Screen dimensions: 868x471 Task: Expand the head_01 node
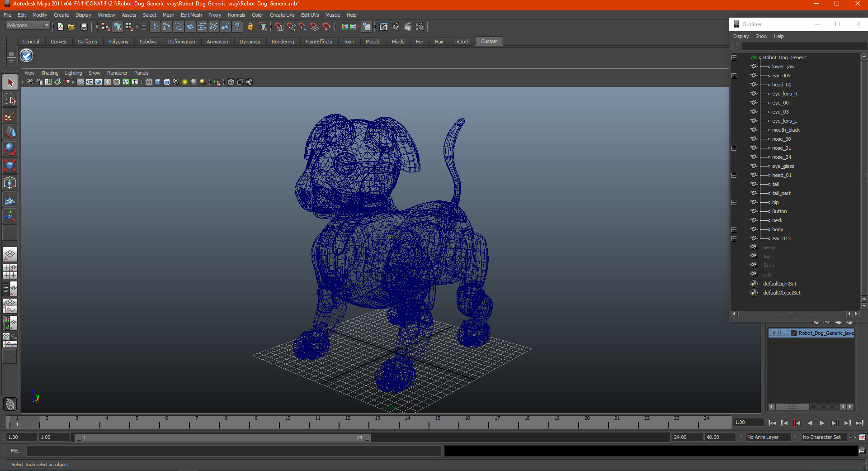pos(734,175)
